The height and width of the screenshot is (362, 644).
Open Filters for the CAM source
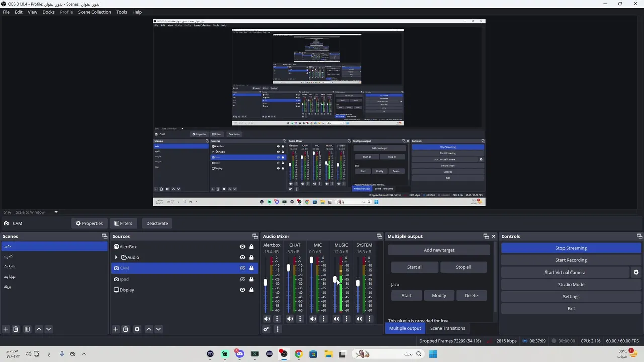click(123, 223)
